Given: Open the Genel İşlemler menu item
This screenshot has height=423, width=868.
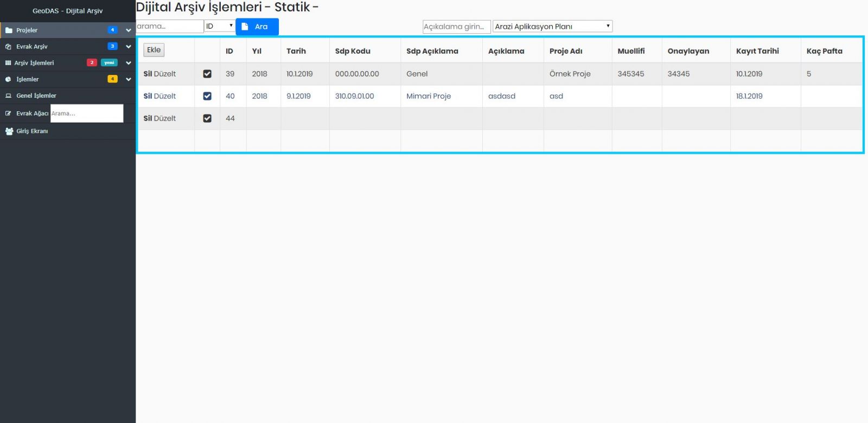Looking at the screenshot, I should 36,96.
